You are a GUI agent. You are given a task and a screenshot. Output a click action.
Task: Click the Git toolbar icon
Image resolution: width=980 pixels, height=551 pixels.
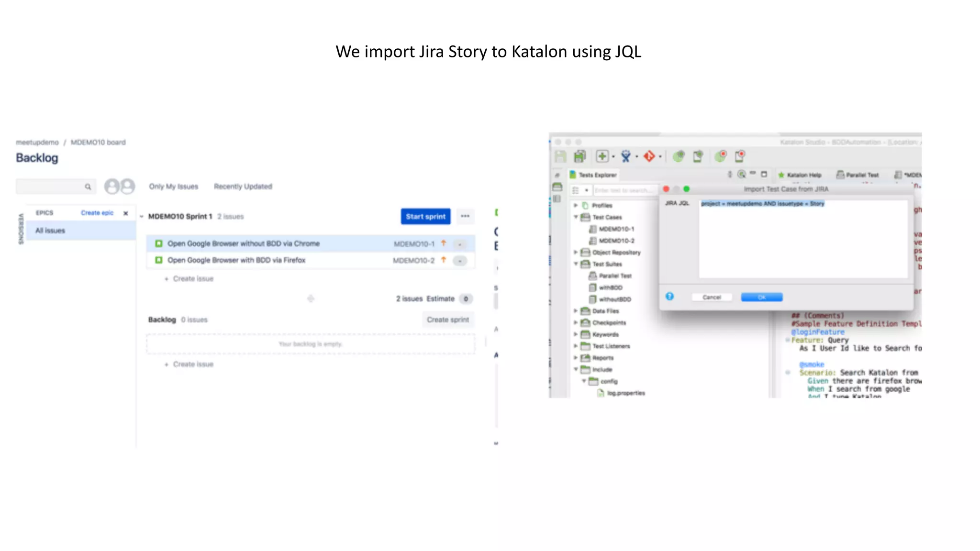649,156
